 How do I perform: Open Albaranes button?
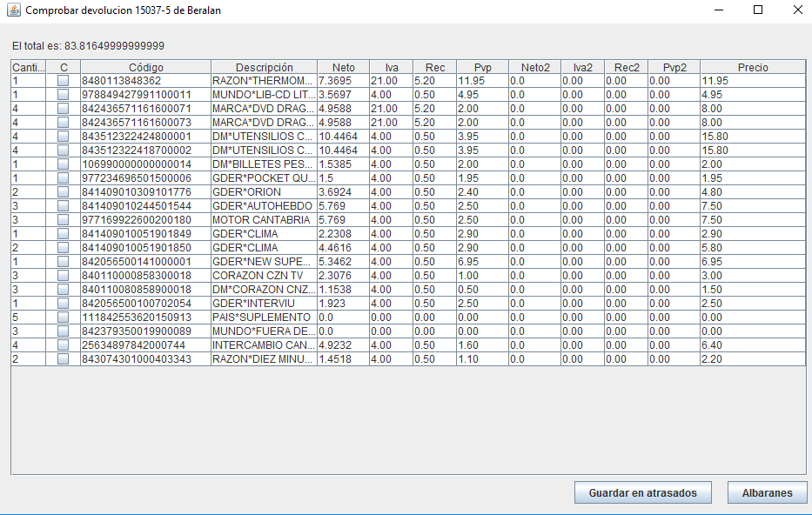(x=767, y=492)
